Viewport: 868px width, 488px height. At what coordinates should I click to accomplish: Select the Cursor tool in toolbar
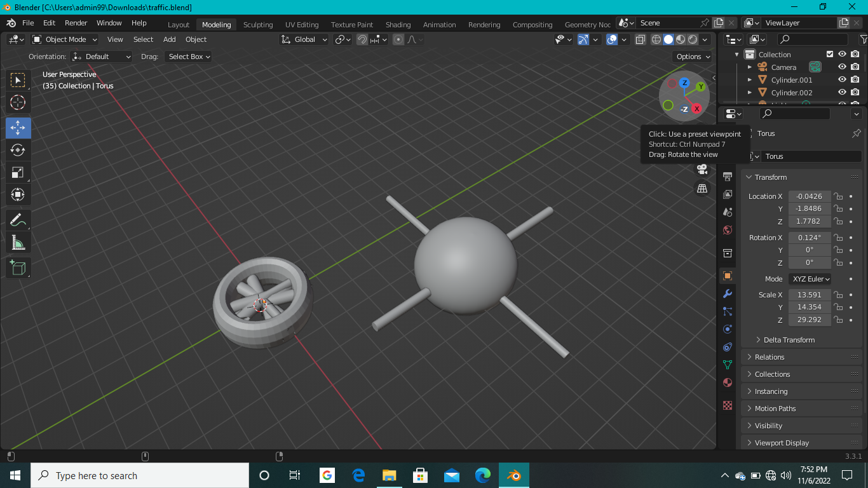(x=18, y=102)
